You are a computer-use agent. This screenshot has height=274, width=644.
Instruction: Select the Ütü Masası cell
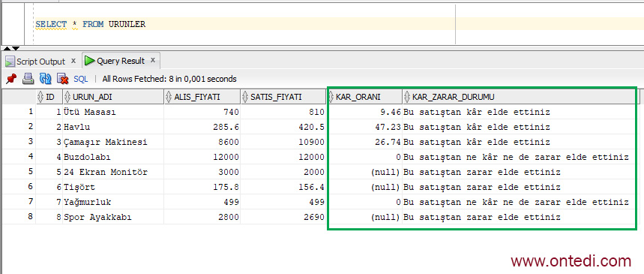[x=113, y=112]
